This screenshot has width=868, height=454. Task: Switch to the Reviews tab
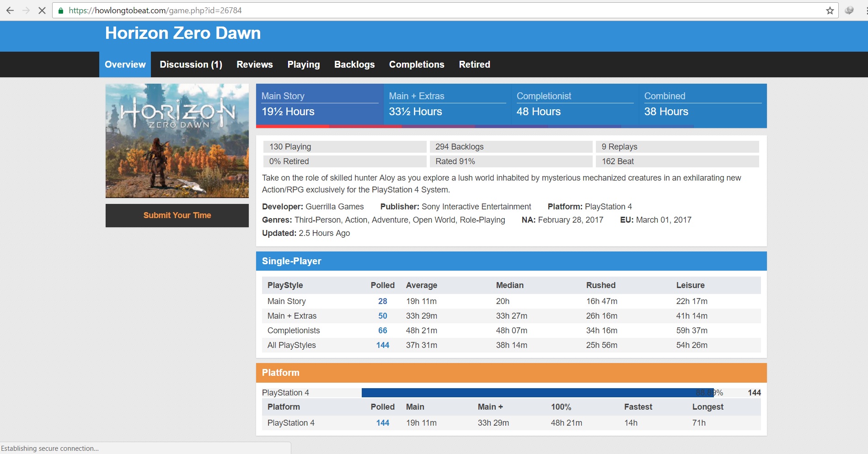pos(254,64)
